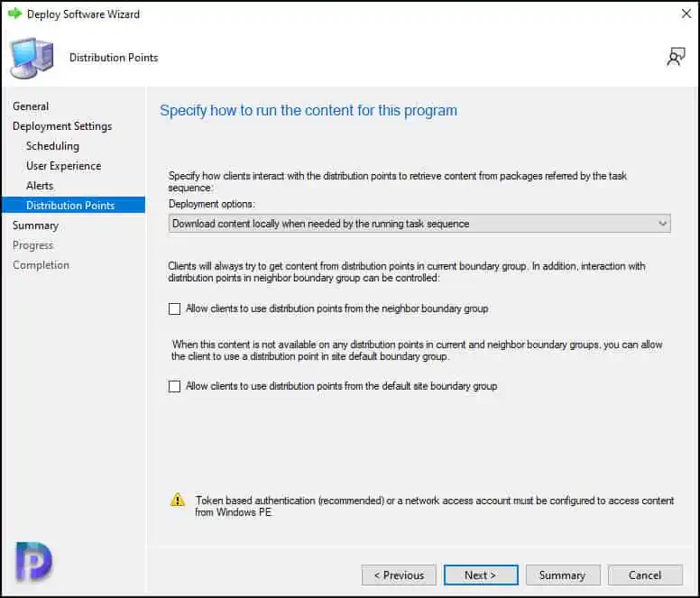
Task: Select the User Experience step
Action: pyautogui.click(x=63, y=166)
